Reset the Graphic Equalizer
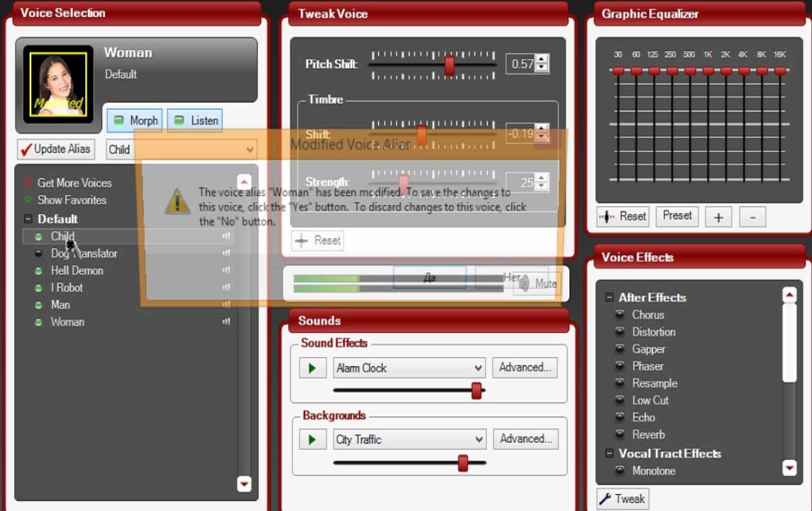Viewport: 812px width, 511px height. [x=622, y=216]
